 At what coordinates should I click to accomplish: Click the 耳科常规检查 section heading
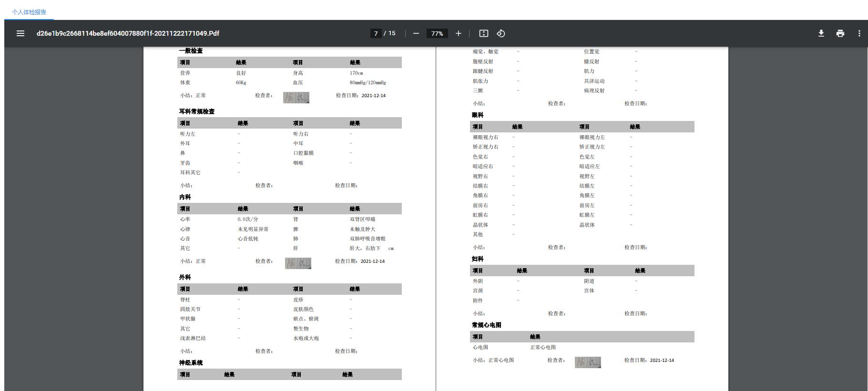coord(197,111)
